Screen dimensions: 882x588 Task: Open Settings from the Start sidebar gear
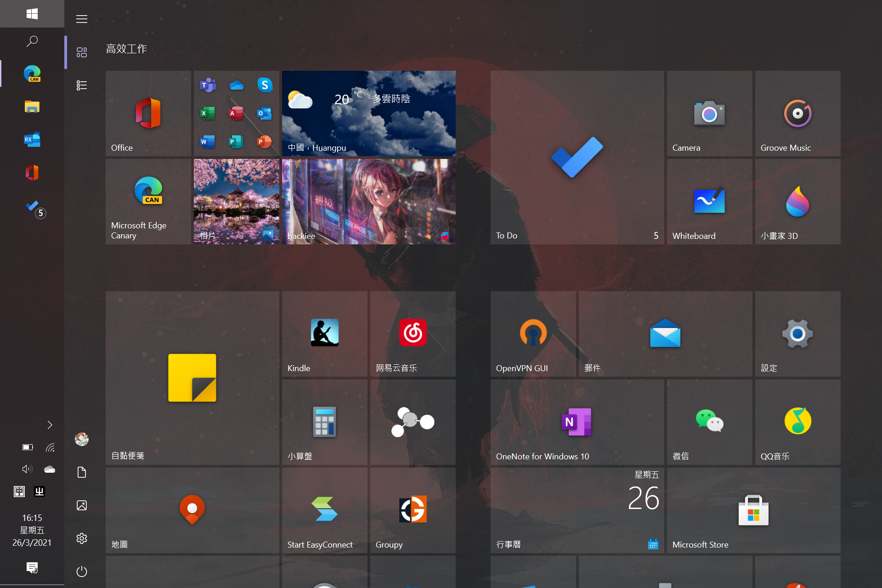(82, 538)
